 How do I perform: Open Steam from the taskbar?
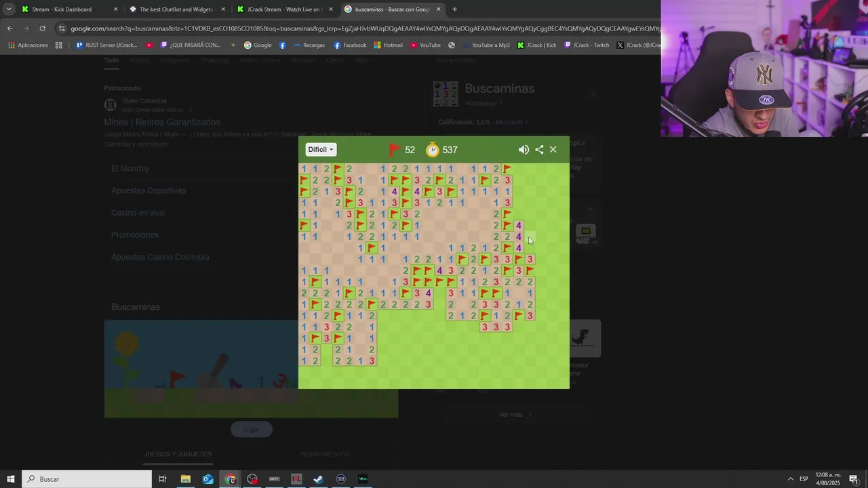[x=318, y=479]
